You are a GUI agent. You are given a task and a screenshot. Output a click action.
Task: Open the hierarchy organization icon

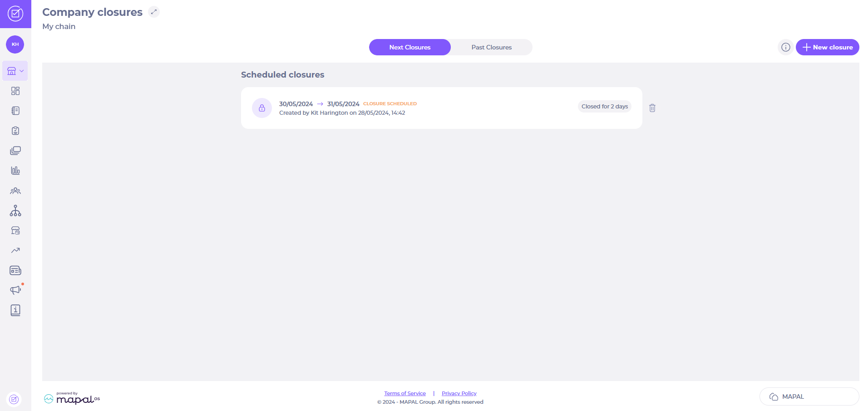coord(15,210)
